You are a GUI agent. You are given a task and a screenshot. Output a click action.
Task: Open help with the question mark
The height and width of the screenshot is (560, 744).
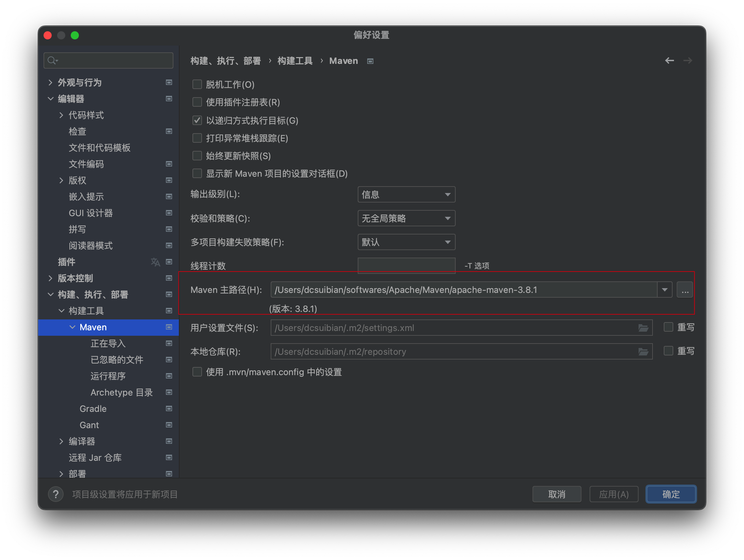[56, 494]
